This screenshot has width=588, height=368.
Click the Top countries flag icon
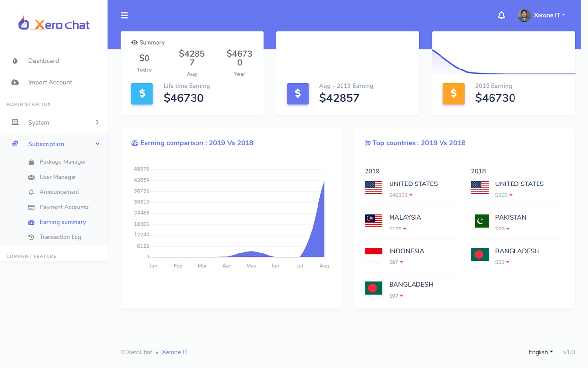coord(368,143)
